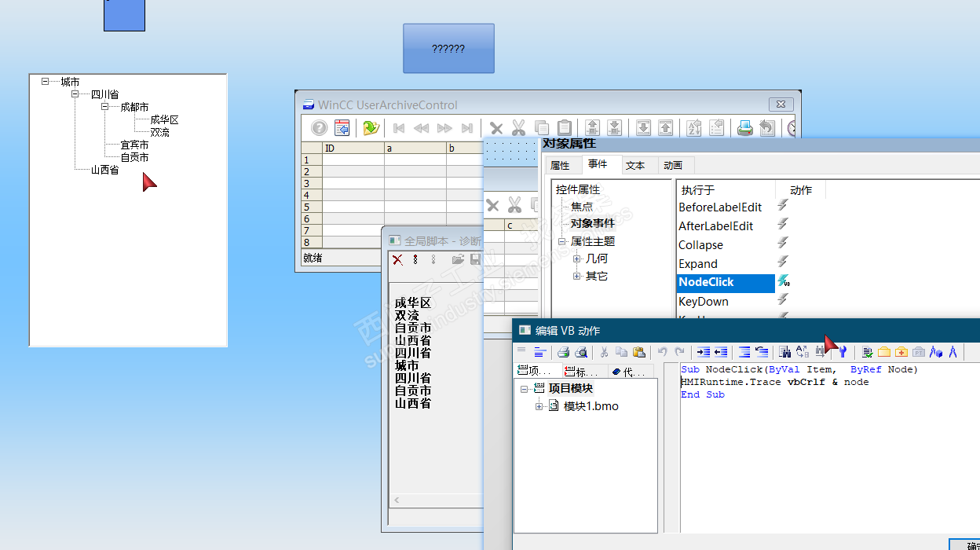Open file icon in global script diagnostics window

pos(458,259)
